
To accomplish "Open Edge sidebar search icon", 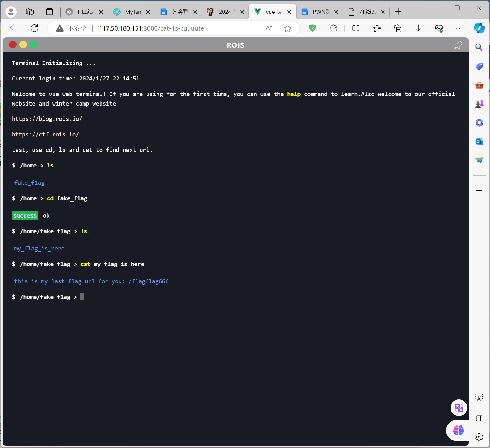I will coord(479,47).
